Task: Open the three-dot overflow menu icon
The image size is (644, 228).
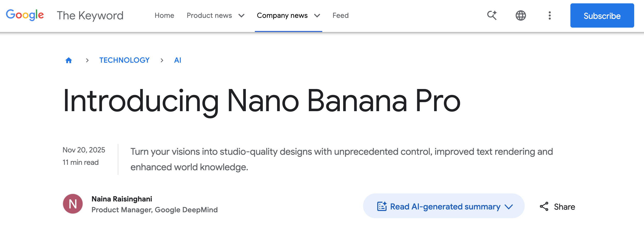Action: pyautogui.click(x=549, y=15)
